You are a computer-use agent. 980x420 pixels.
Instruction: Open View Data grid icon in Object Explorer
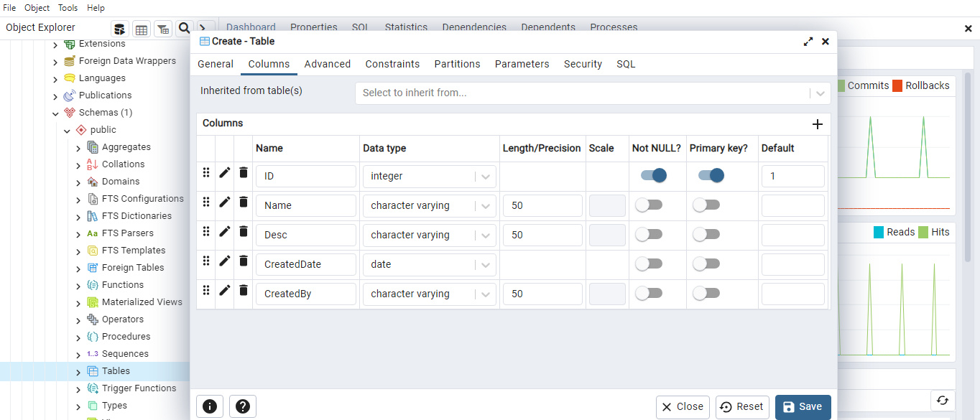[x=142, y=29]
